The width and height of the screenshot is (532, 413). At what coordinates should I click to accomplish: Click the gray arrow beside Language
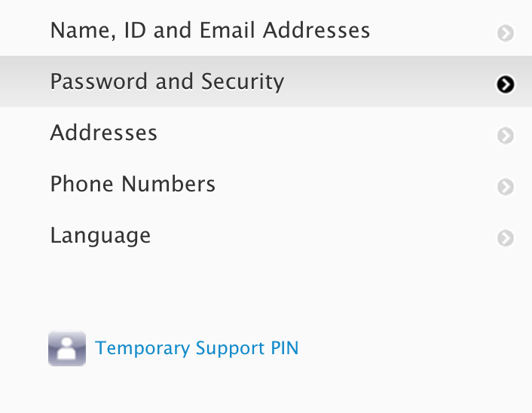tap(505, 238)
